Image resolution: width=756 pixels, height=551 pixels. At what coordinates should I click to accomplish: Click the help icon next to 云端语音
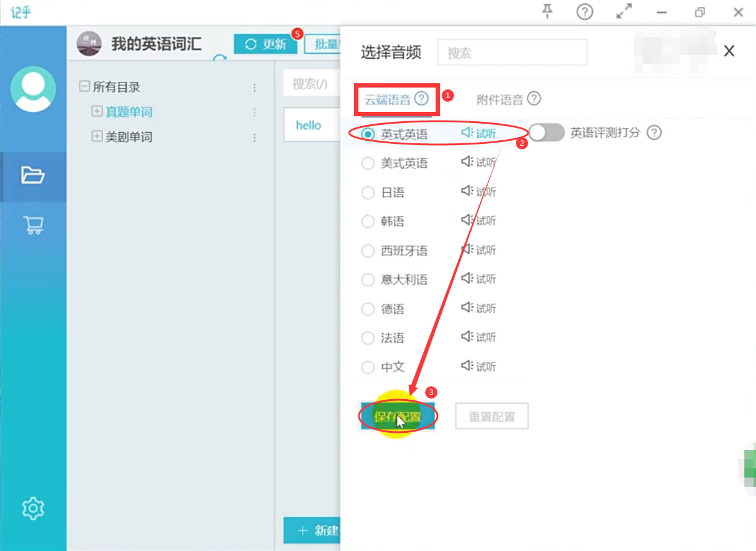(x=421, y=99)
